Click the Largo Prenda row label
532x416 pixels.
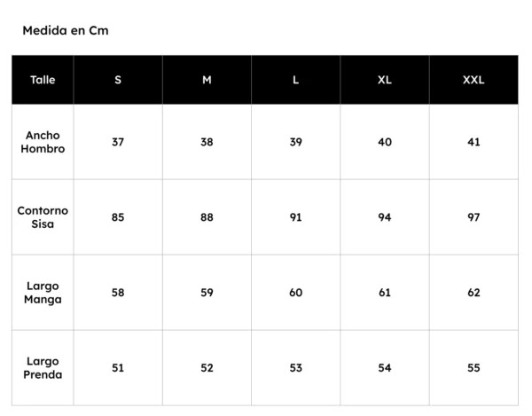click(x=43, y=368)
